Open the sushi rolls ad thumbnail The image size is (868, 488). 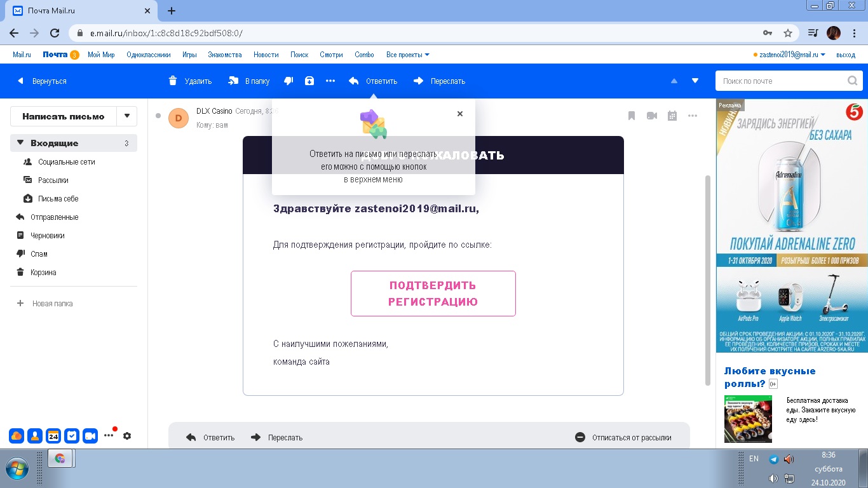pos(748,419)
